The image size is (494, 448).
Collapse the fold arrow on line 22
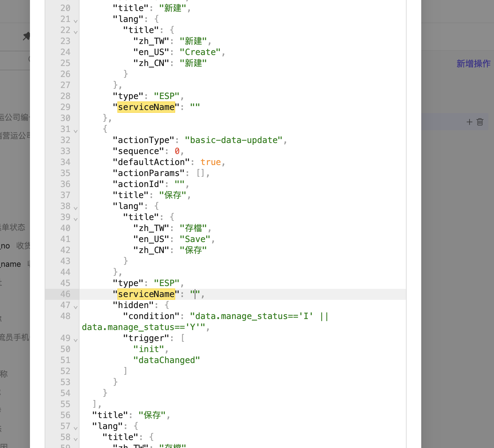click(76, 32)
